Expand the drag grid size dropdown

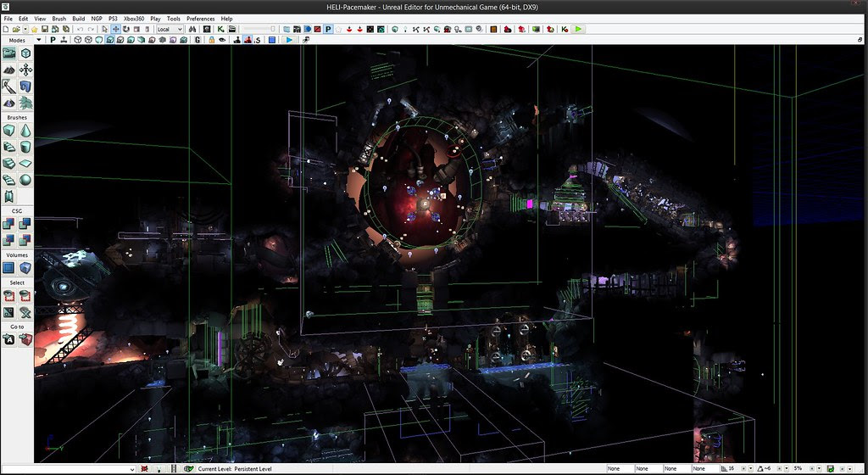tap(751, 469)
